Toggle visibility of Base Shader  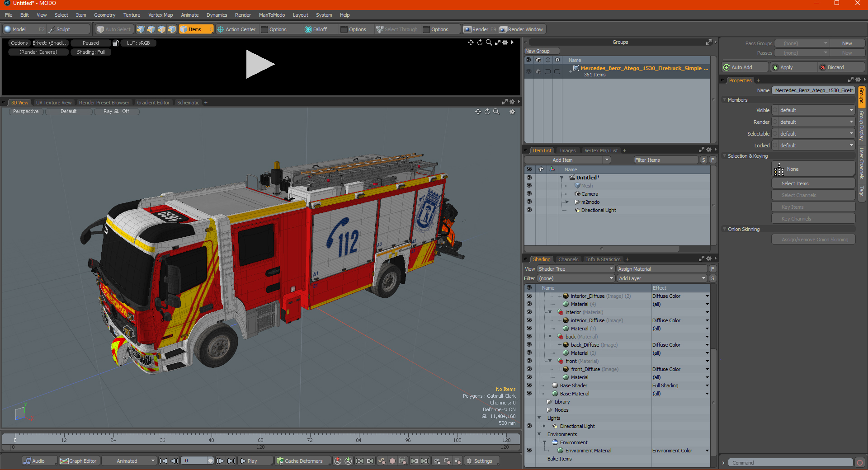[x=529, y=385]
